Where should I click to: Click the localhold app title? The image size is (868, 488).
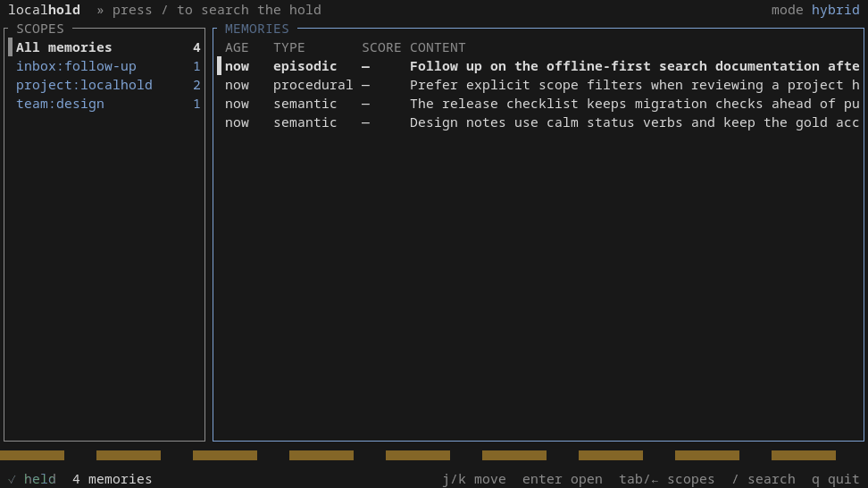tap(45, 10)
